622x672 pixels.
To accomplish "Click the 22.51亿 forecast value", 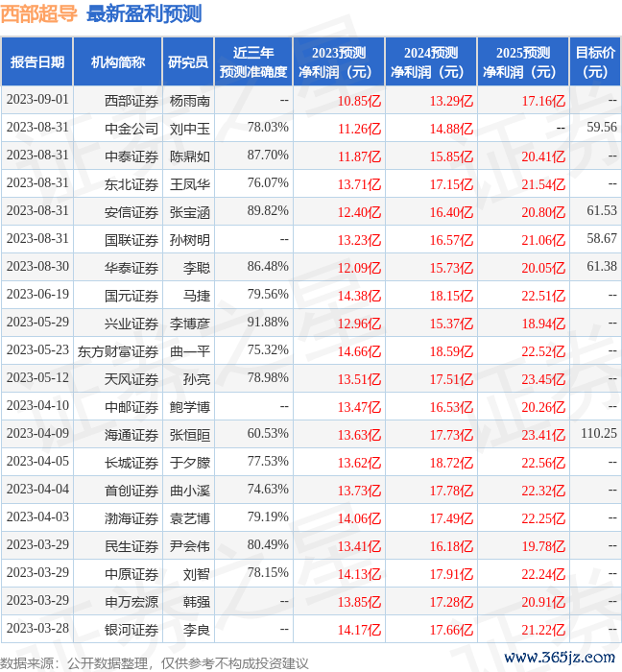I will pos(543,296).
